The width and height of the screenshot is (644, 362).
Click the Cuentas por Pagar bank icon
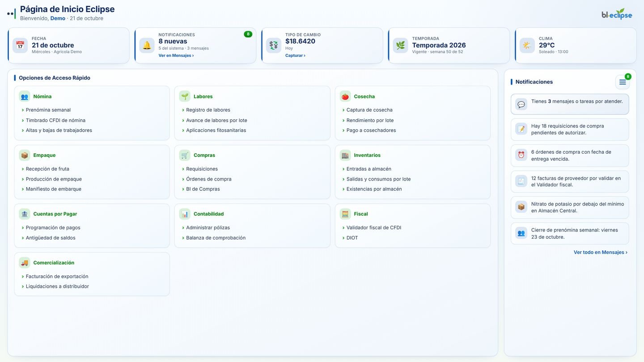(25, 214)
